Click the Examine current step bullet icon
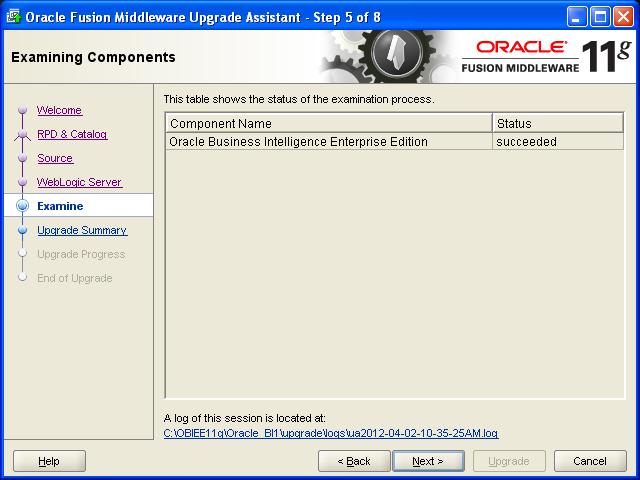 [22, 206]
